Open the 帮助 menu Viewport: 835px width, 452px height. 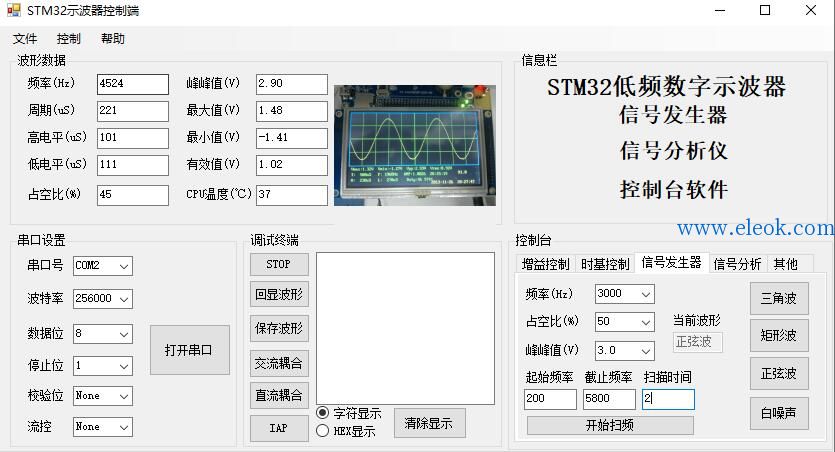(113, 39)
